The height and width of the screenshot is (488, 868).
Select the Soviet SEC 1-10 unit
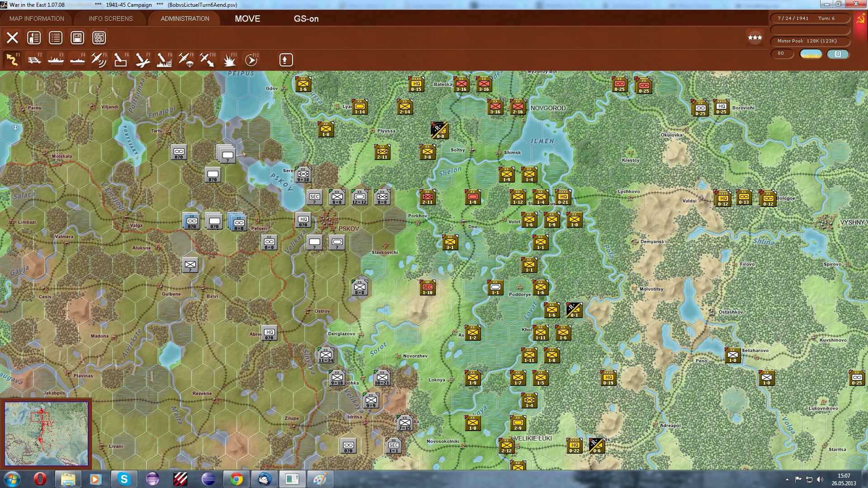427,288
